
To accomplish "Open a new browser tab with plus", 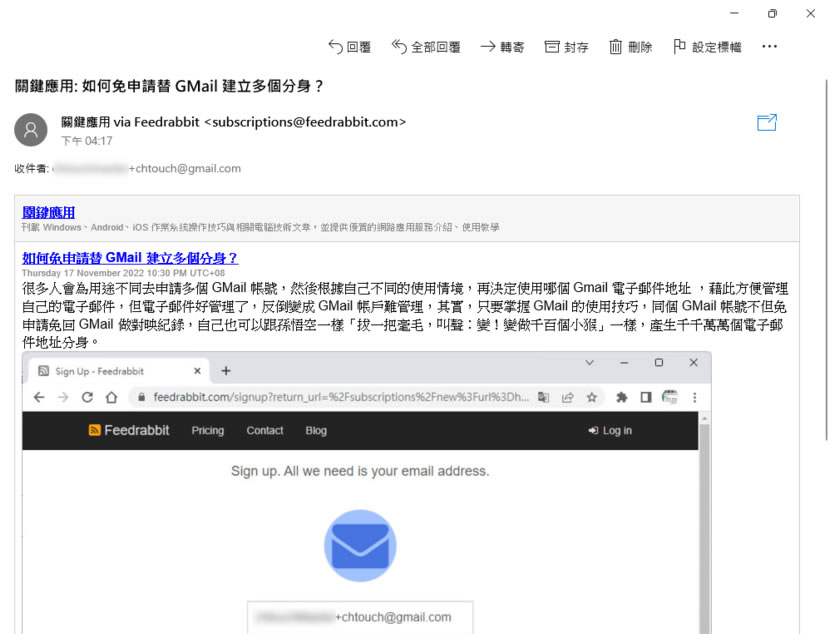I will (225, 371).
